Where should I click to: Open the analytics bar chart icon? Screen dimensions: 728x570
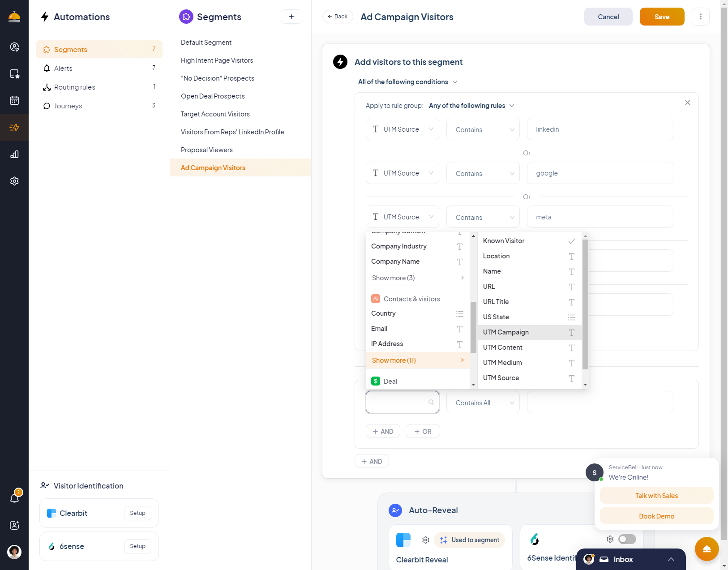coord(14,154)
